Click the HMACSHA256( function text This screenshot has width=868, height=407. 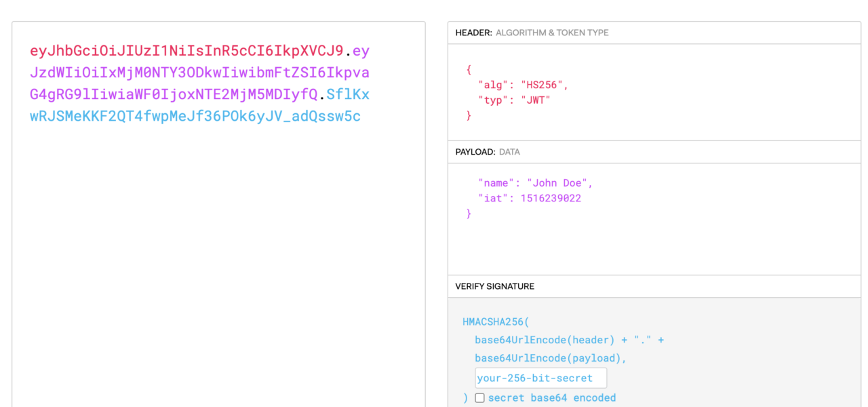(496, 322)
